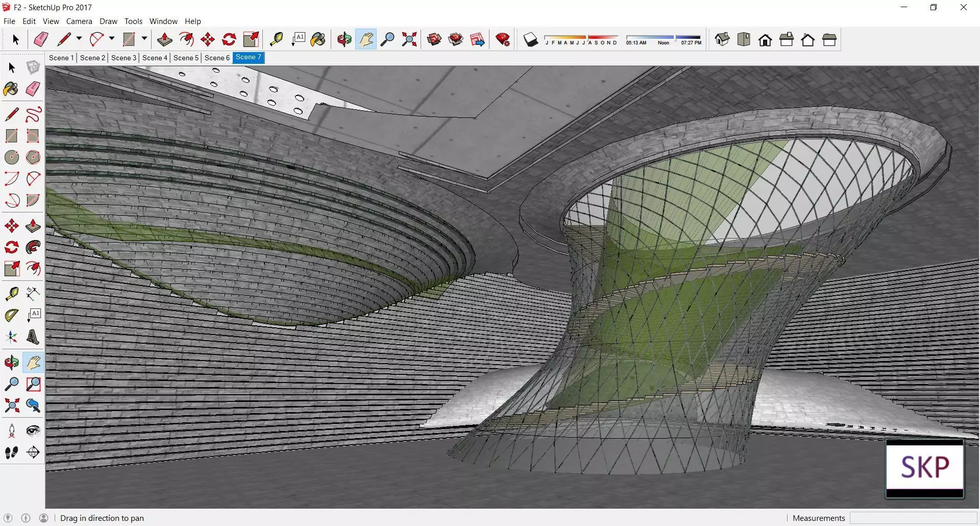The width and height of the screenshot is (980, 526).
Task: Choose the Scale tool in the top toolbar
Action: pos(251,39)
